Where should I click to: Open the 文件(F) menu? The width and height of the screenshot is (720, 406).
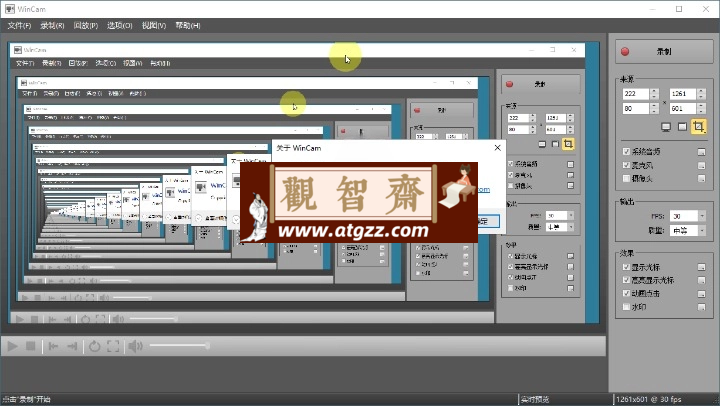(19, 25)
